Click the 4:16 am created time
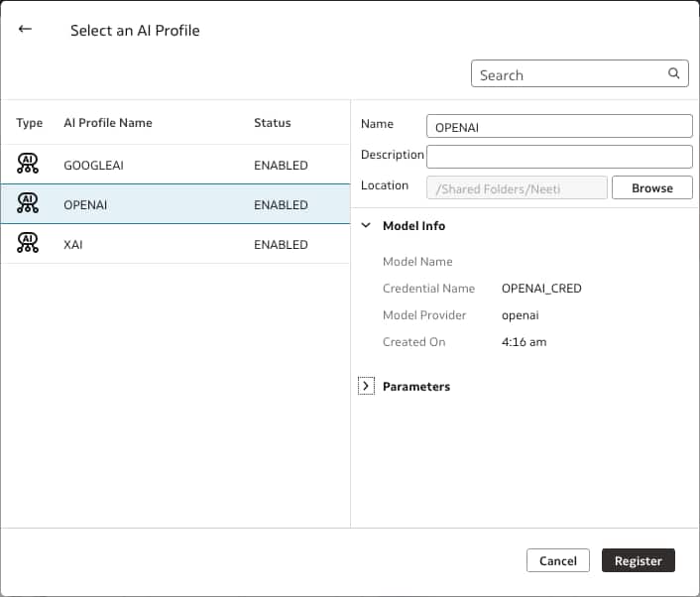The width and height of the screenshot is (700, 597). point(525,342)
